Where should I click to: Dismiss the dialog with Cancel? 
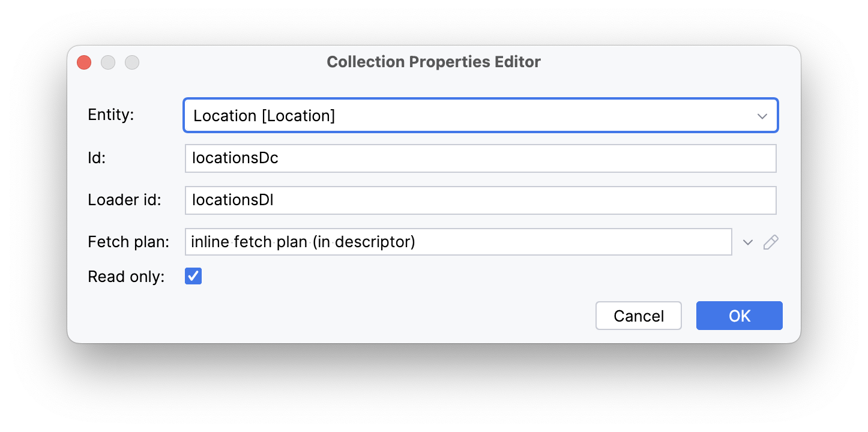click(638, 316)
